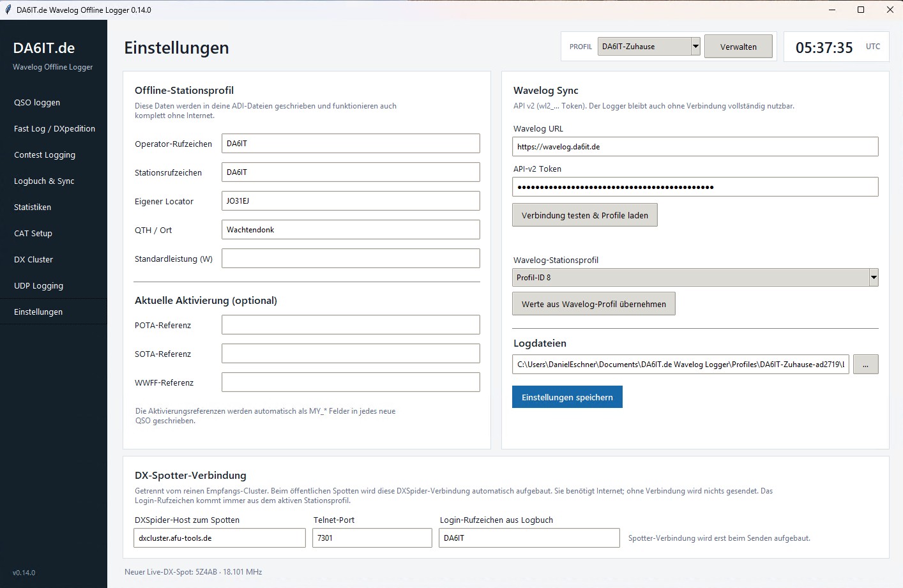
Task: Click the Neuer Live-DX-Spot status text
Action: pos(193,572)
